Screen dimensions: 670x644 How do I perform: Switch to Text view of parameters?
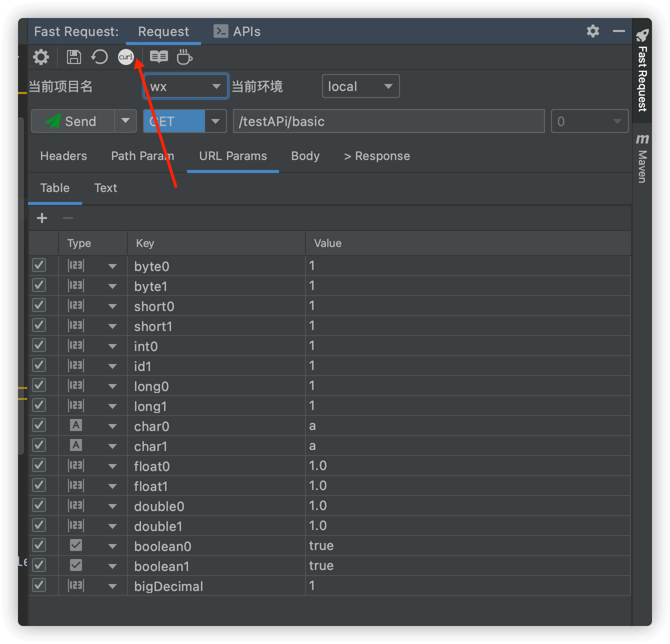pos(105,188)
